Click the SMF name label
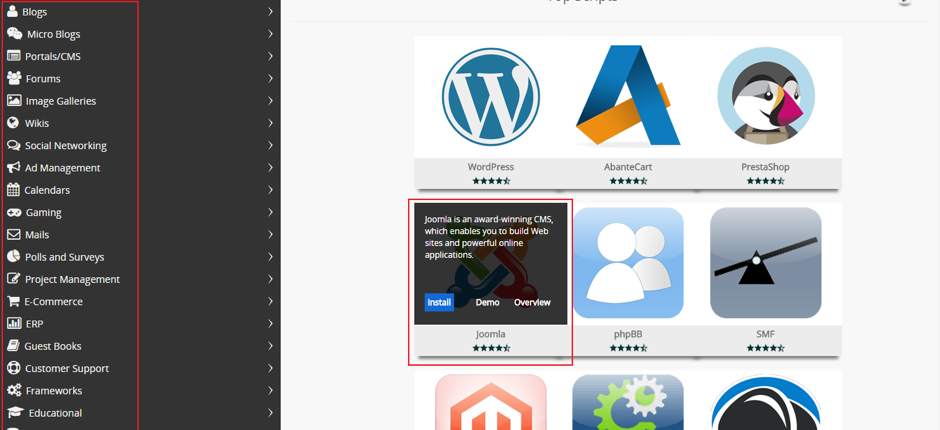 click(766, 334)
